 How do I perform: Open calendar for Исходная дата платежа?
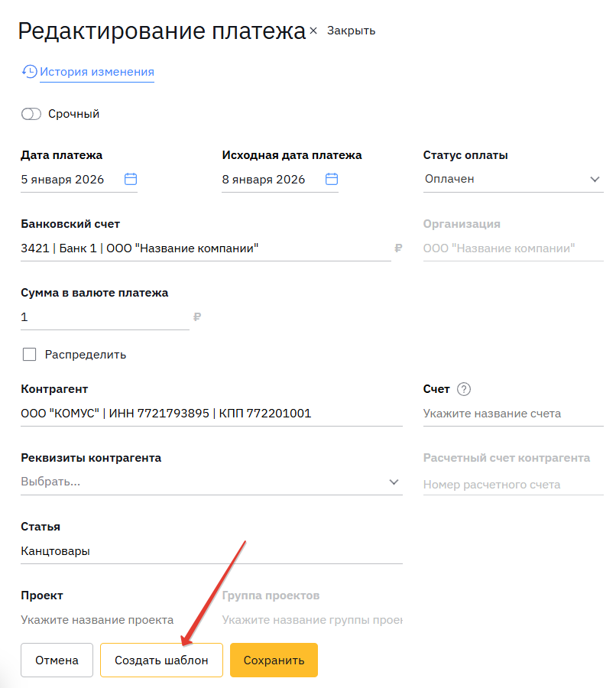[332, 179]
